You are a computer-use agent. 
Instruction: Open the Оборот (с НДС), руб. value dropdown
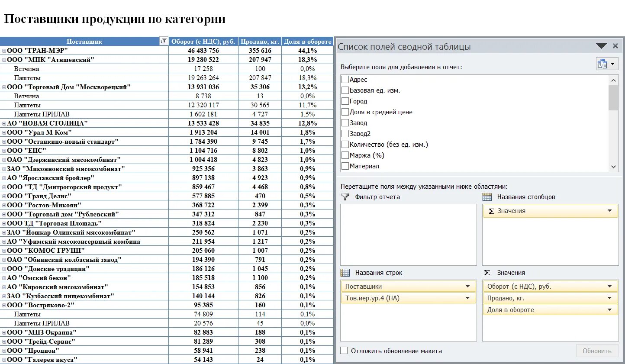click(609, 287)
